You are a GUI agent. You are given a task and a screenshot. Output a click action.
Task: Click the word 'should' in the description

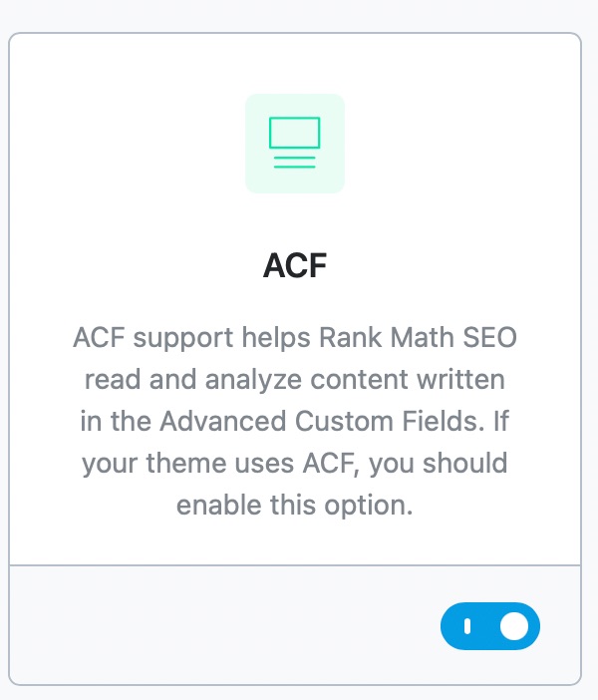pyautogui.click(x=465, y=463)
